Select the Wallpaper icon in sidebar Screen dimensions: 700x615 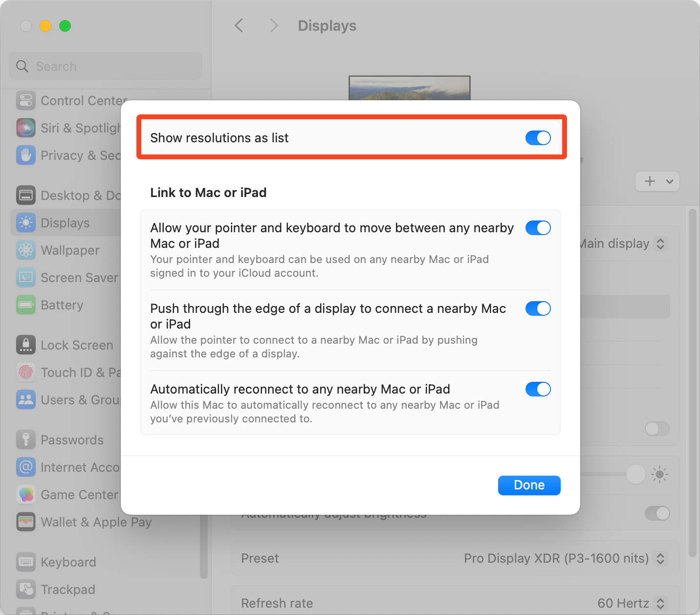26,250
